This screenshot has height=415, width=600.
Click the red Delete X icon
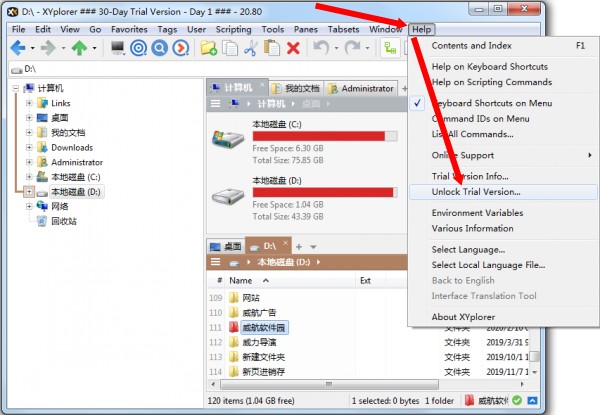[x=293, y=47]
